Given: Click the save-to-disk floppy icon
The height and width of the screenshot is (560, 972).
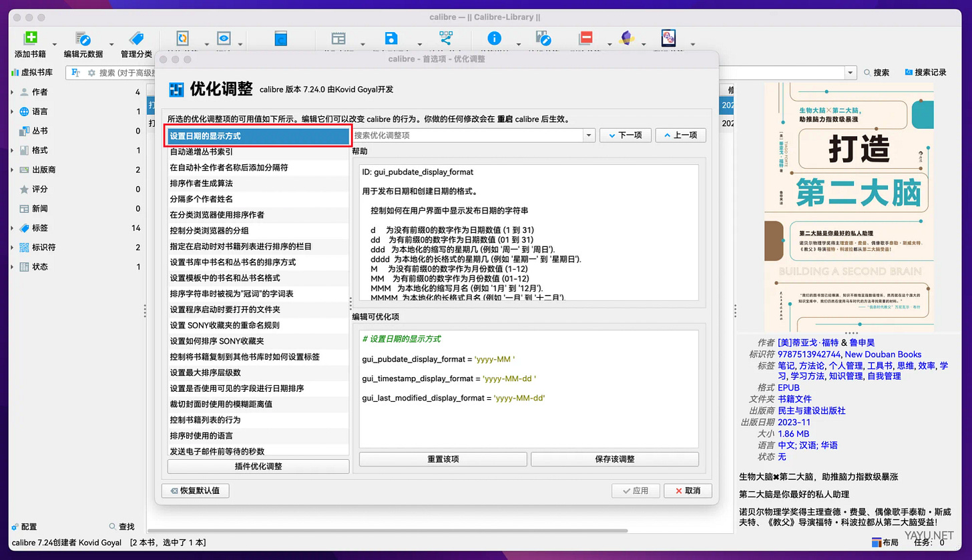Looking at the screenshot, I should [x=391, y=38].
